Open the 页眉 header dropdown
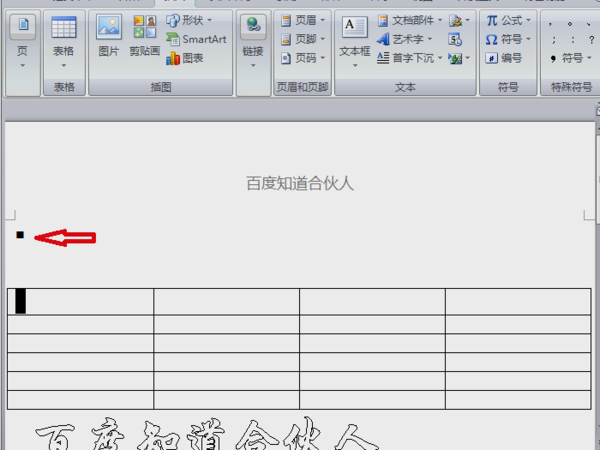The height and width of the screenshot is (450, 600). 303,20
